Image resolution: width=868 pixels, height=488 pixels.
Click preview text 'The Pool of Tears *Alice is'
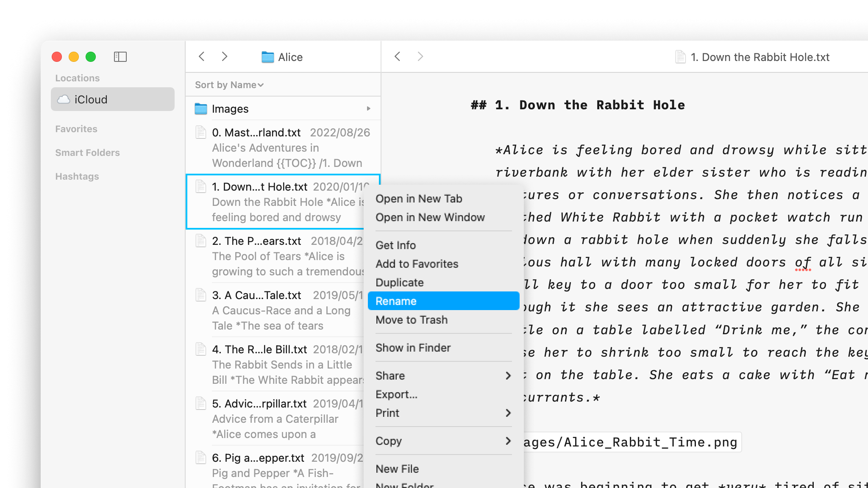point(278,256)
